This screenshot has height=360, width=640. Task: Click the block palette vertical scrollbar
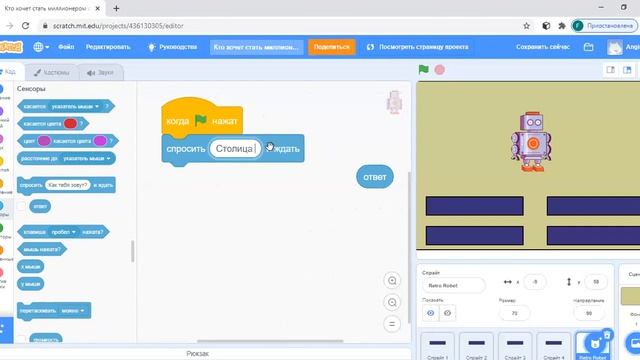click(x=133, y=251)
